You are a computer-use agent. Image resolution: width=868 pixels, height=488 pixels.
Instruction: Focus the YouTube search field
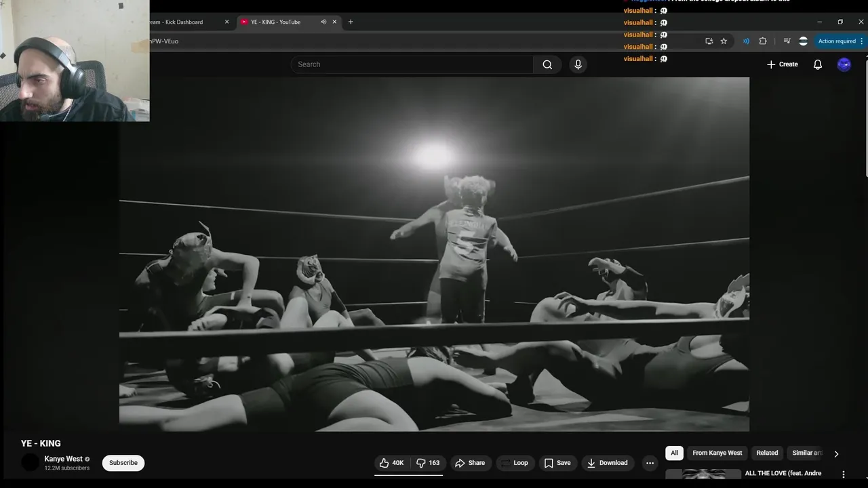(x=412, y=64)
